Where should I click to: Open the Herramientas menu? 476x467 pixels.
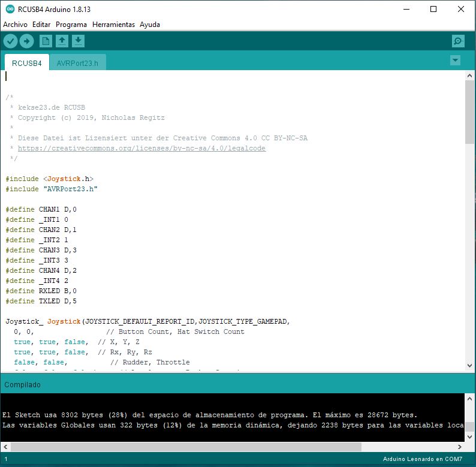113,25
